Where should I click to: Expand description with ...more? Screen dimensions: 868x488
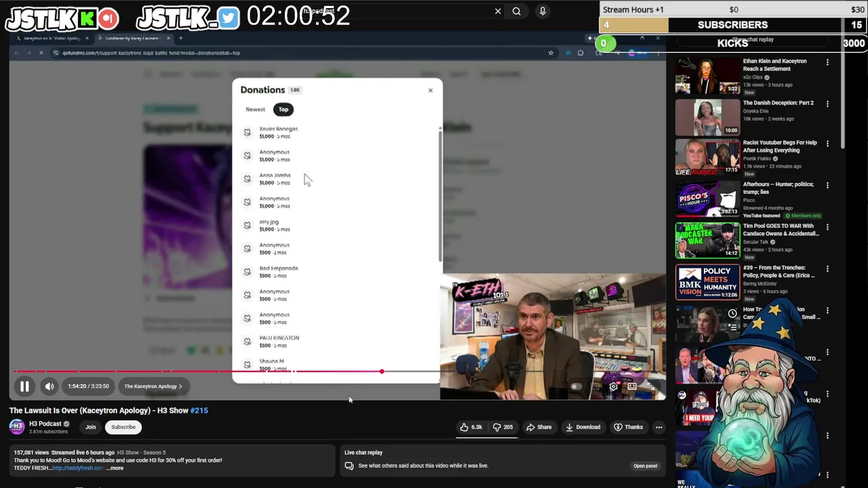(x=115, y=468)
